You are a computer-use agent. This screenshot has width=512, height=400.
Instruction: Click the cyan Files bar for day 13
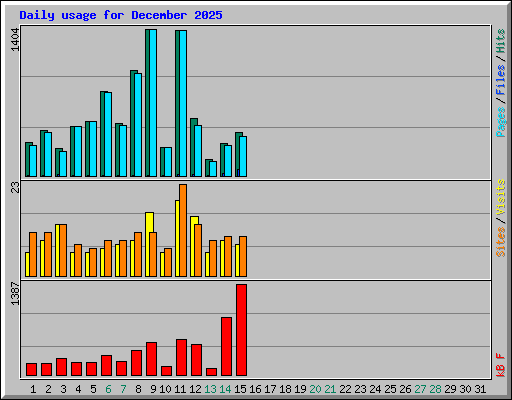coord(213,169)
